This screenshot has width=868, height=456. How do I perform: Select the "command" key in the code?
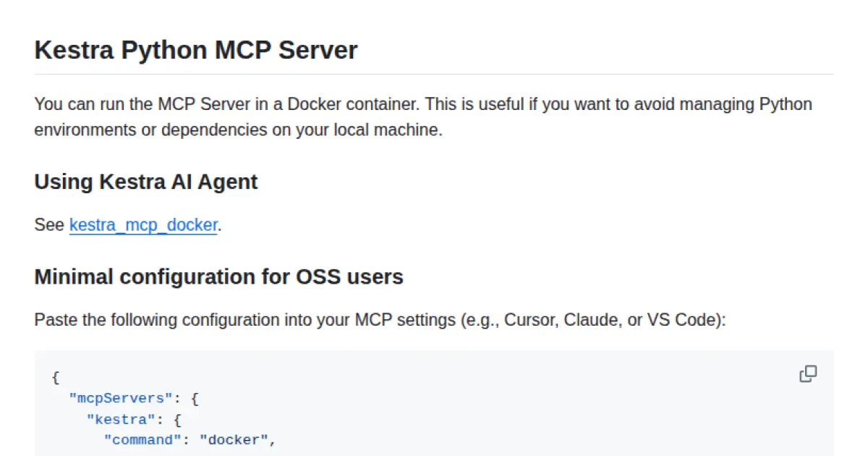pos(142,439)
